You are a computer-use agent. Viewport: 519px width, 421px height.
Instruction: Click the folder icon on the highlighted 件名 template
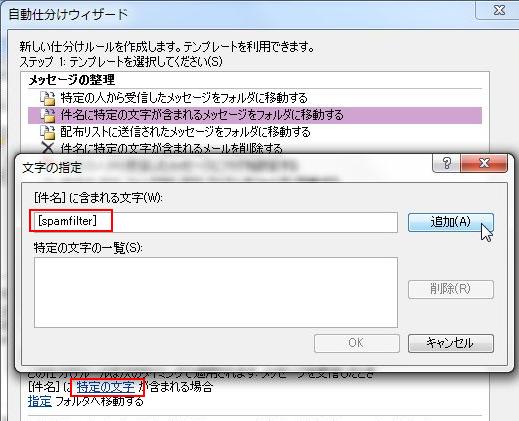coord(48,115)
